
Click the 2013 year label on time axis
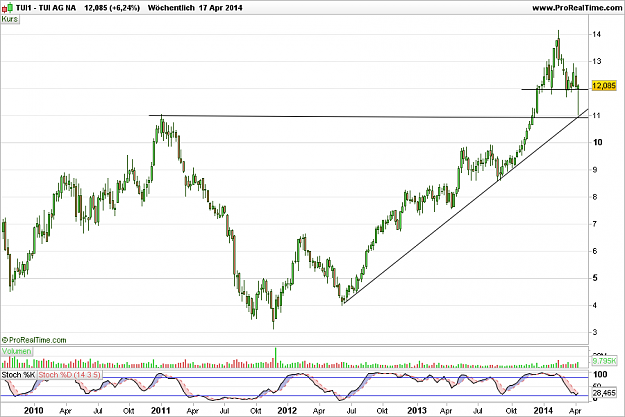click(x=417, y=410)
